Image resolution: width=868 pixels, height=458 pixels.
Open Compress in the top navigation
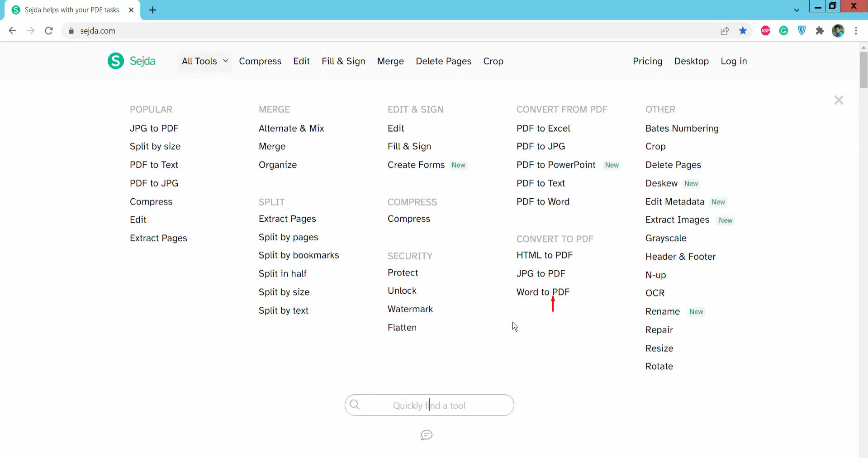260,61
